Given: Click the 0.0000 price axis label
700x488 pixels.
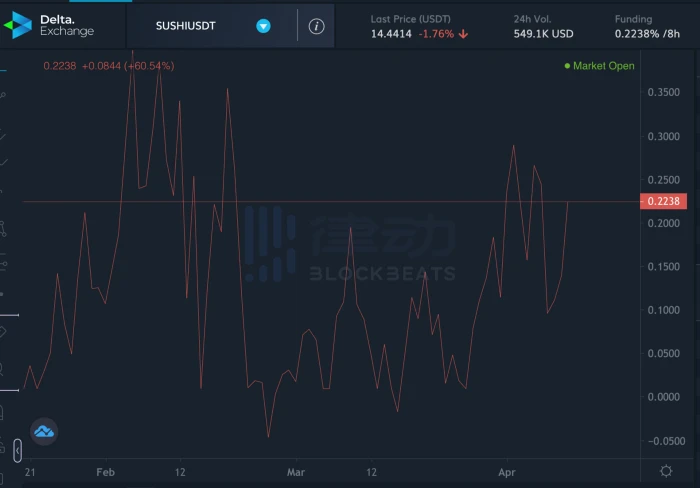Looking at the screenshot, I should pyautogui.click(x=664, y=397).
